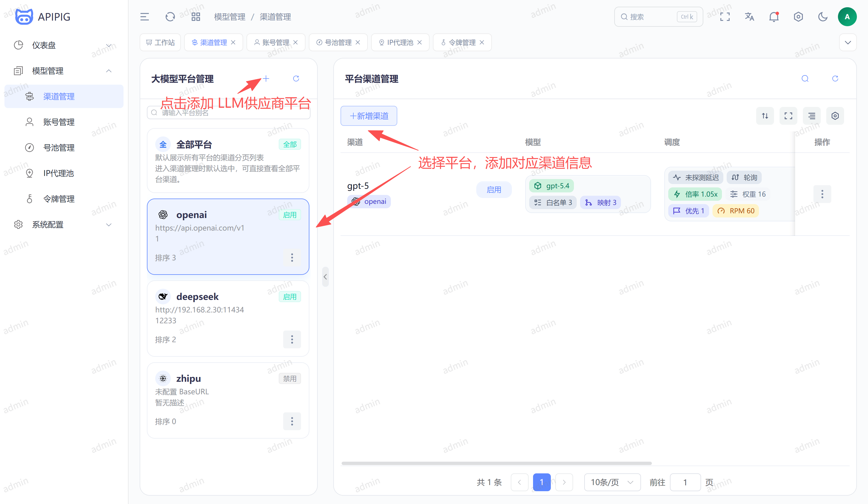
Task: Select the zhipu platform card
Action: (x=228, y=400)
